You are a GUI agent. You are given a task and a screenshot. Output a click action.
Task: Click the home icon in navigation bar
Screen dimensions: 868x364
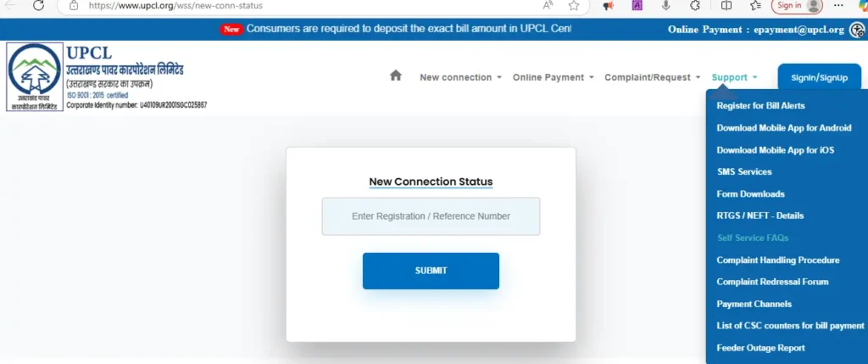point(395,76)
